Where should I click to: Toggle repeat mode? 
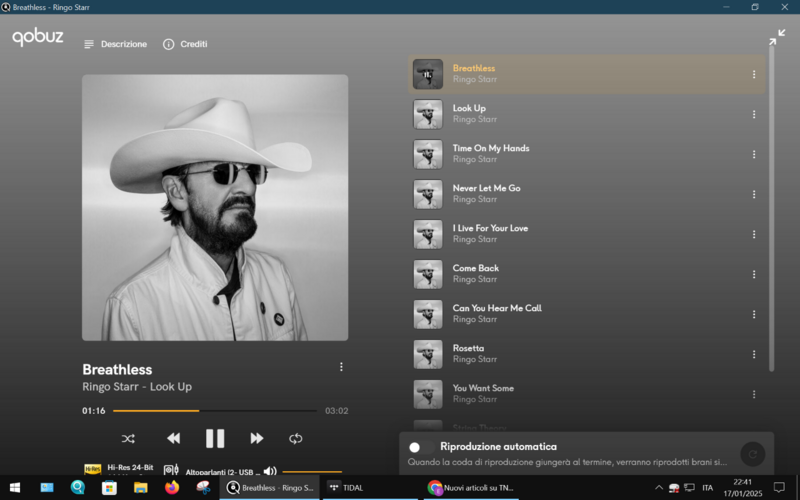point(296,438)
